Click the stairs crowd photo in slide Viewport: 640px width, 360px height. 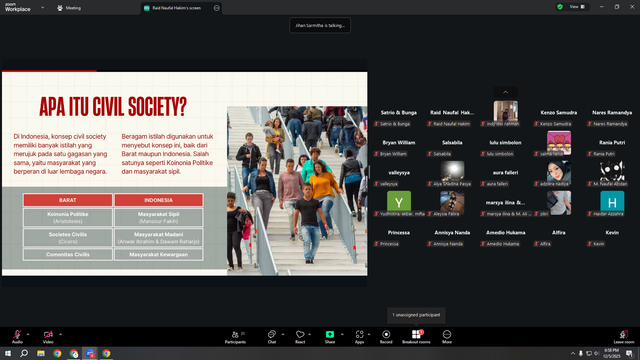[297, 191]
